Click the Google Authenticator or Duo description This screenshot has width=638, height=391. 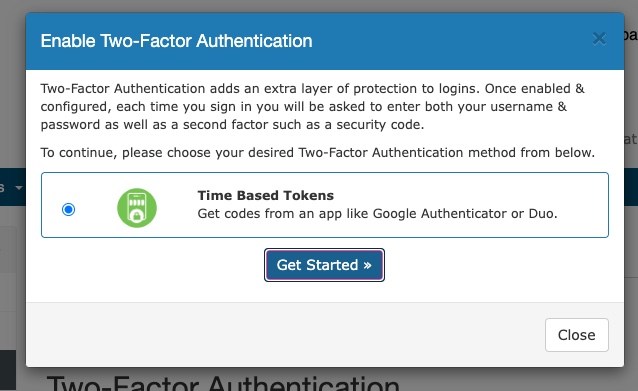pos(377,214)
